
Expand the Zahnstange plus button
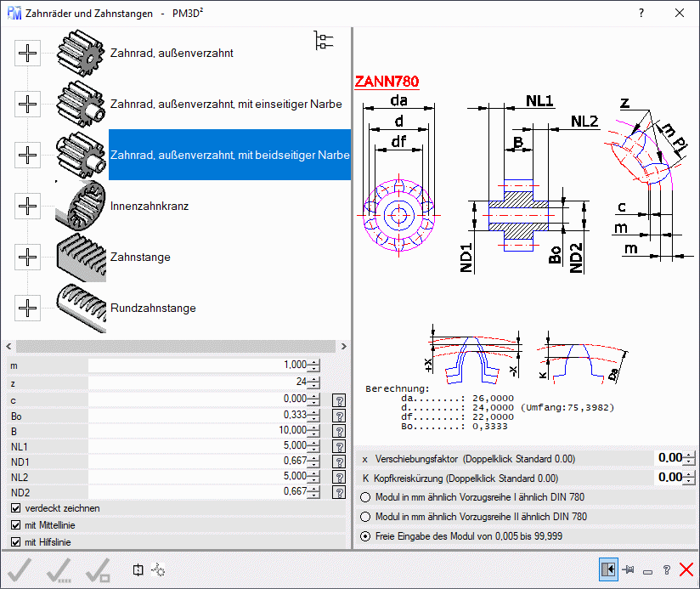coord(28,257)
